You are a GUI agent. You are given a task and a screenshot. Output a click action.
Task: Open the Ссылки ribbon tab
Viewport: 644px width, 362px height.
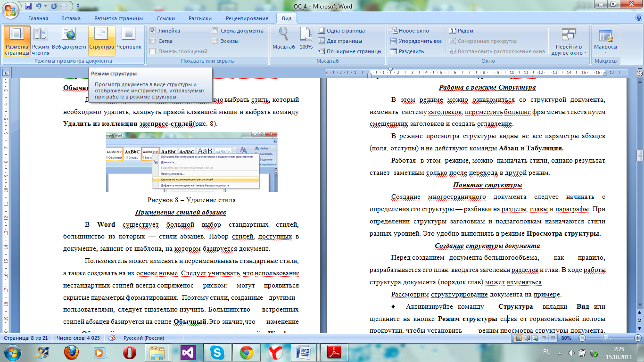165,18
